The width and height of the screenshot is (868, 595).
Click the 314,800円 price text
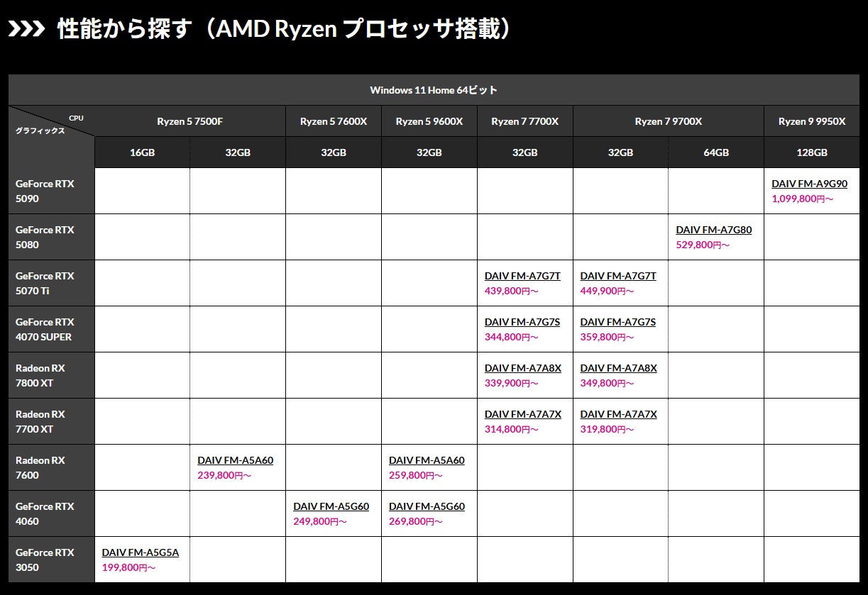click(512, 430)
